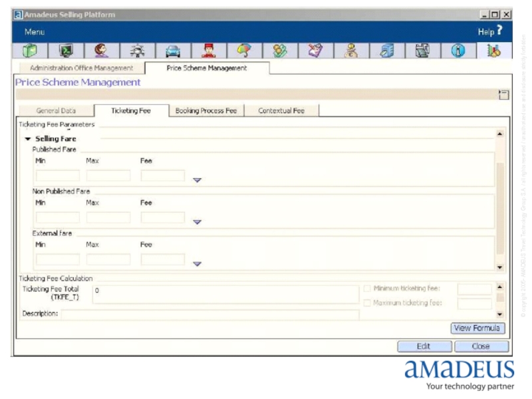Open the green suitcase toolbar icon
This screenshot has width=532, height=399.
click(x=30, y=51)
